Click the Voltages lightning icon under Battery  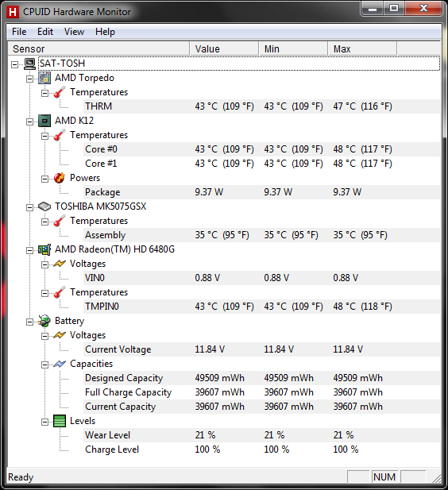point(60,335)
